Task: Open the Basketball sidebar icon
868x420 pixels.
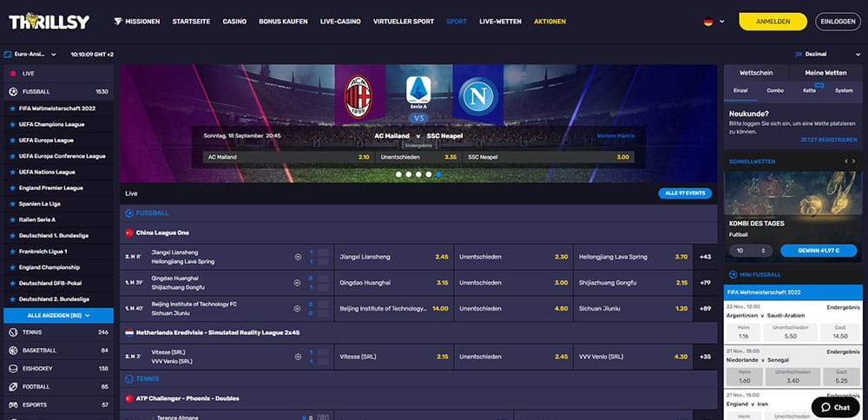Action: (13, 351)
